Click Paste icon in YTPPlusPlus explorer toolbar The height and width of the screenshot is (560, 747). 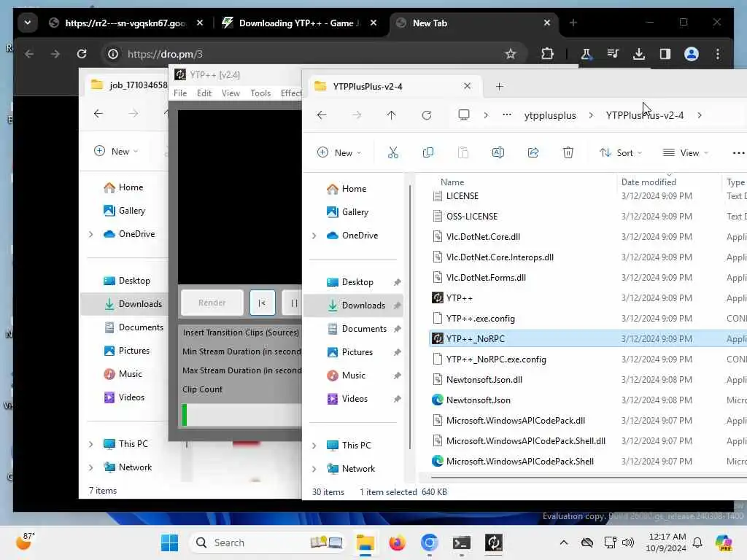(462, 153)
